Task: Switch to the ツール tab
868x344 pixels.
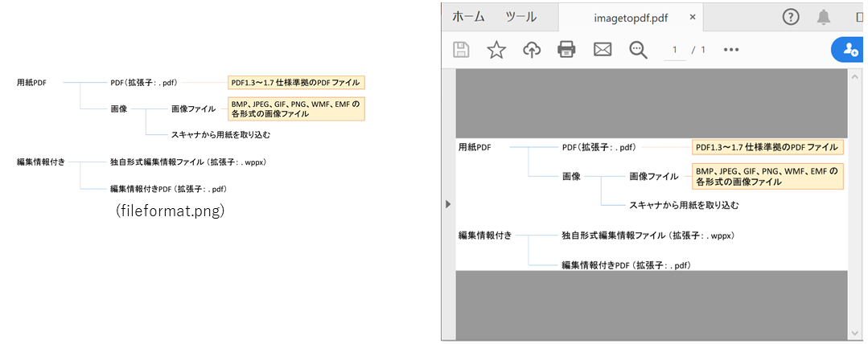Action: pyautogui.click(x=521, y=17)
